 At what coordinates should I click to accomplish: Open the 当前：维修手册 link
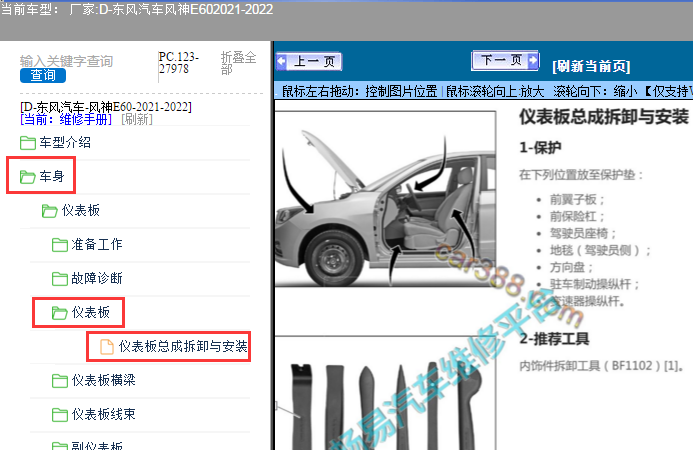click(x=66, y=119)
